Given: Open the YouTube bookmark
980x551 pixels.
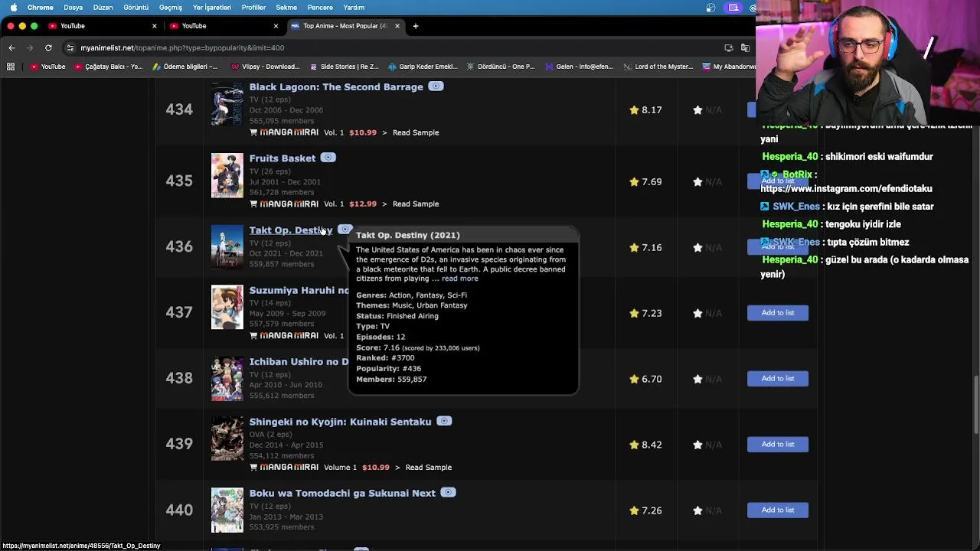Looking at the screenshot, I should 47,67.
